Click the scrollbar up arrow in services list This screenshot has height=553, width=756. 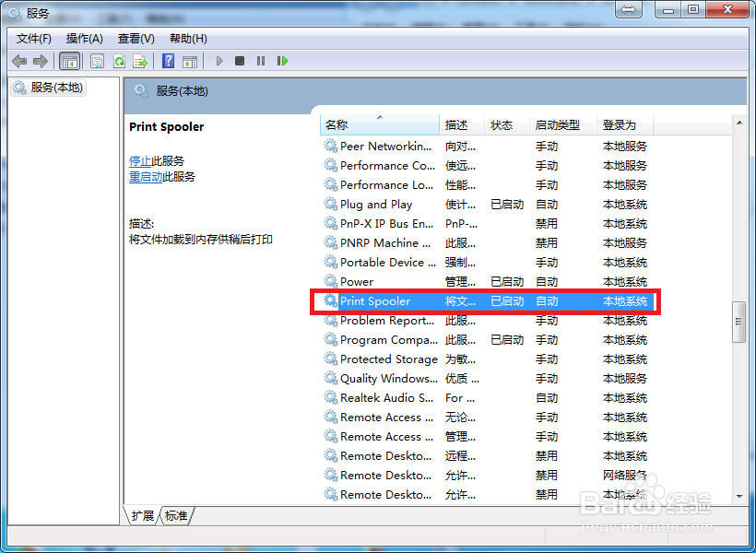pyautogui.click(x=739, y=124)
